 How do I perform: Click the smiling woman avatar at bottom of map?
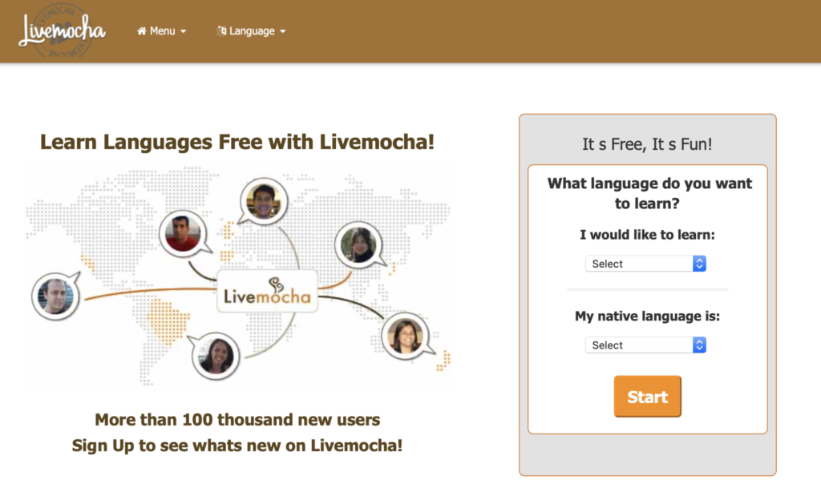[x=216, y=356]
